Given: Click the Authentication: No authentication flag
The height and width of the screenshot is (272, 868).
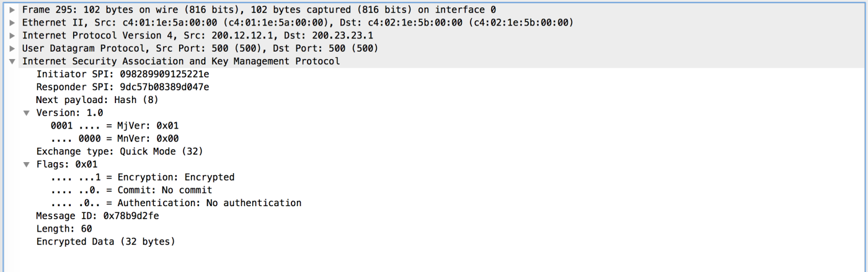Looking at the screenshot, I should click(x=176, y=203).
